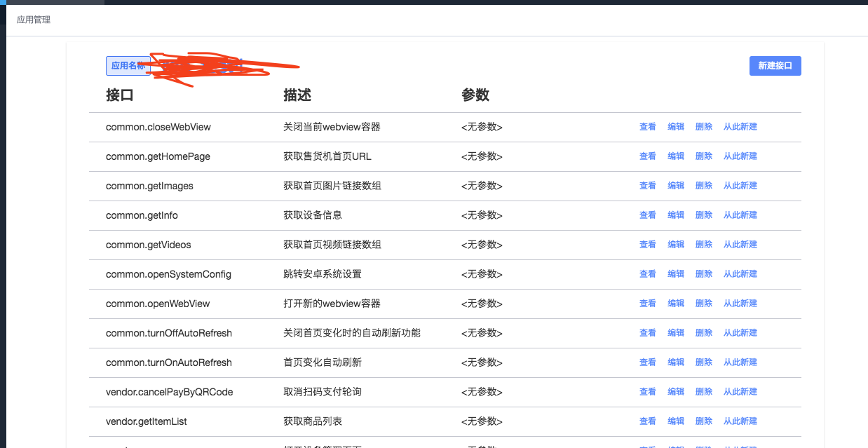The width and height of the screenshot is (868, 448).
Task: Select the vendor.cancelPayByQRCode interface name
Action: pyautogui.click(x=169, y=392)
